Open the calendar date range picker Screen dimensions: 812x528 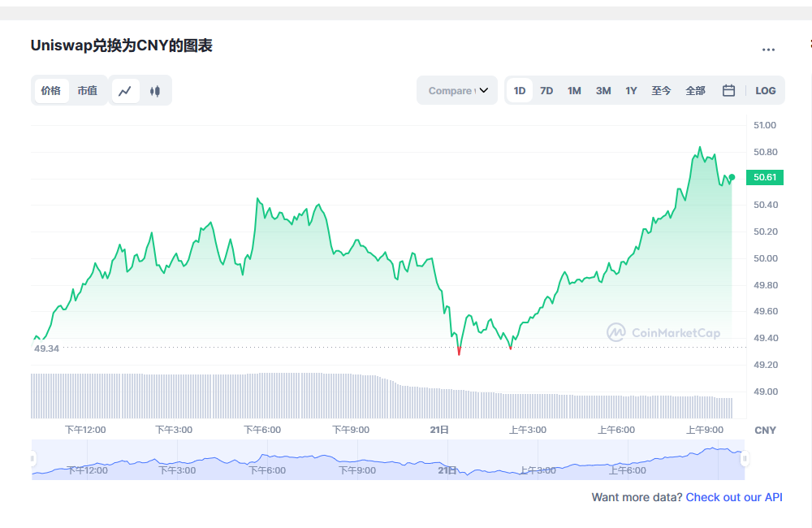pos(728,91)
